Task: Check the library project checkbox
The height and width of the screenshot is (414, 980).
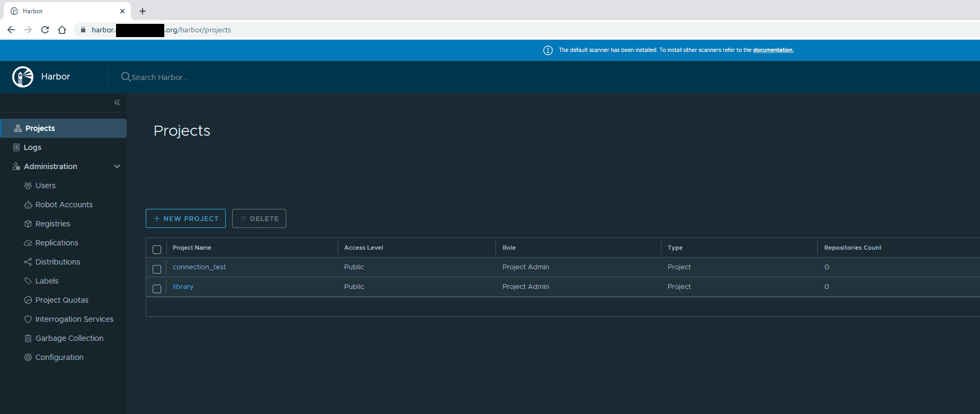Action: click(x=157, y=289)
